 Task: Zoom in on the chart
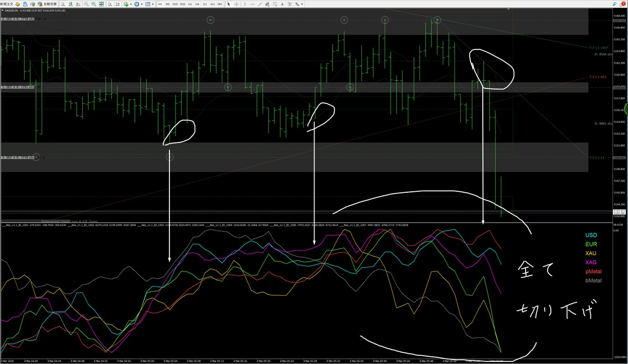click(x=86, y=4)
